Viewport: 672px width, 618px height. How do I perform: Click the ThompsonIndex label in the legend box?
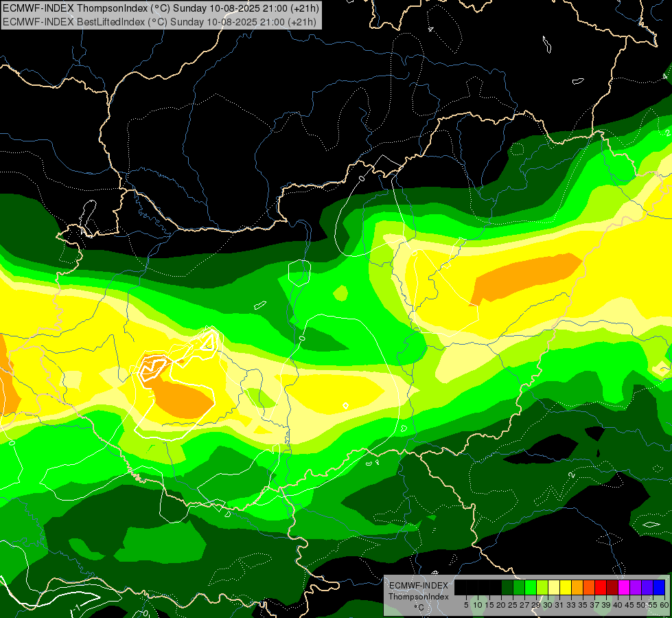419,597
